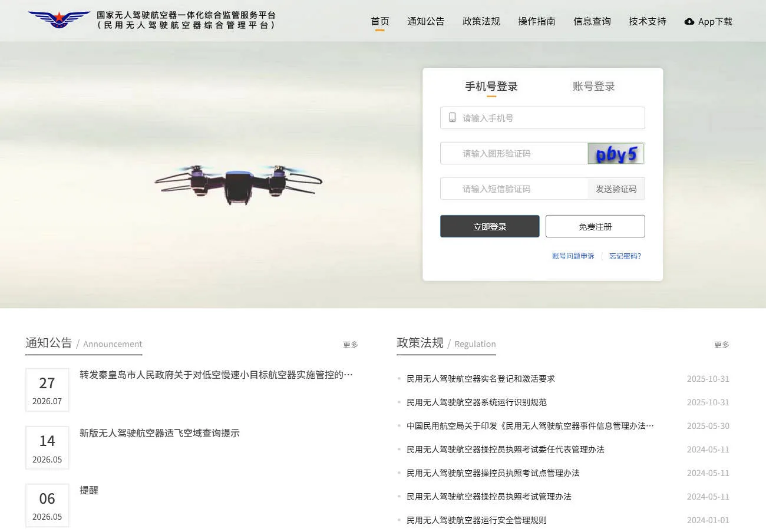Open 中国民用航空局关于印发 事件信息管理办法 regulation

coord(530,426)
